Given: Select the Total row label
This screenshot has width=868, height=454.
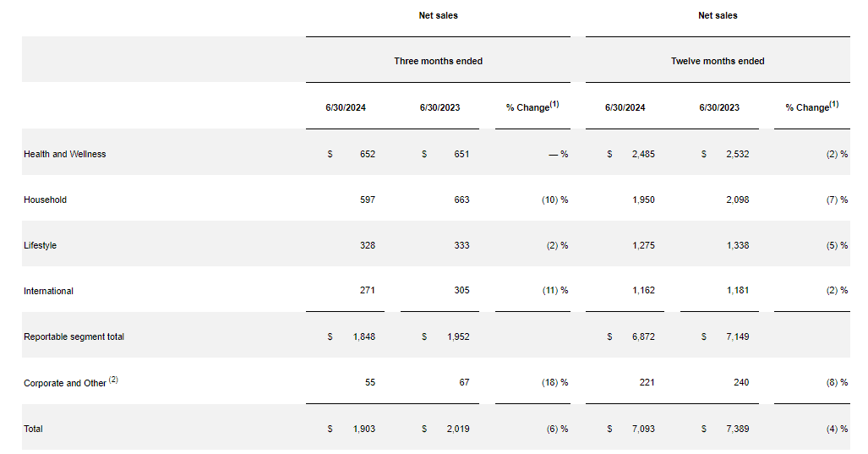Looking at the screenshot, I should 34,429.
